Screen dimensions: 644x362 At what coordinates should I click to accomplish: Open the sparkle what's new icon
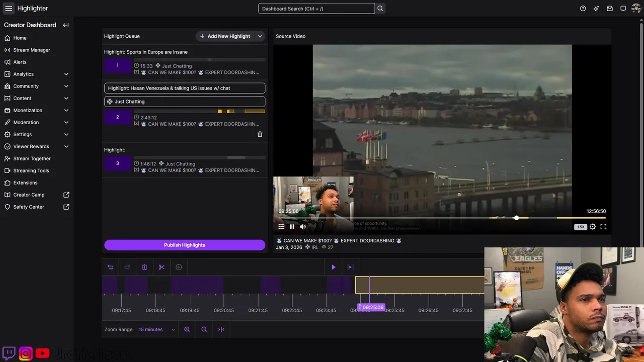(596, 9)
